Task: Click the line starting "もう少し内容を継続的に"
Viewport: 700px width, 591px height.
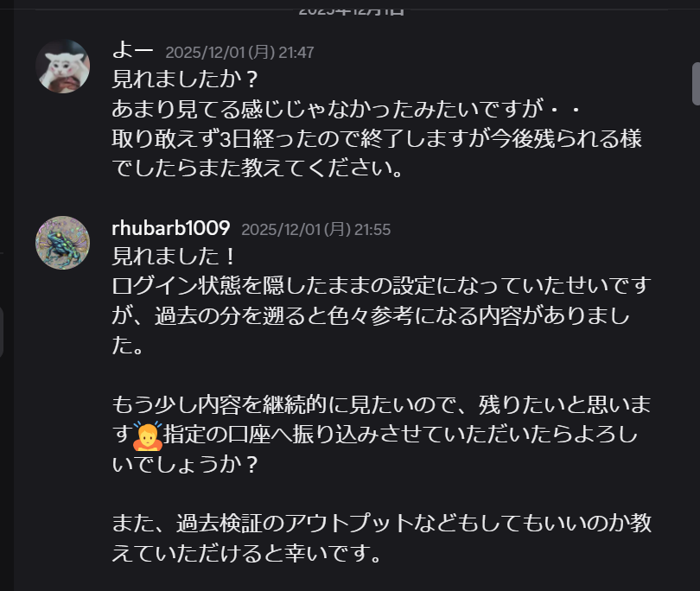Action: (380, 404)
